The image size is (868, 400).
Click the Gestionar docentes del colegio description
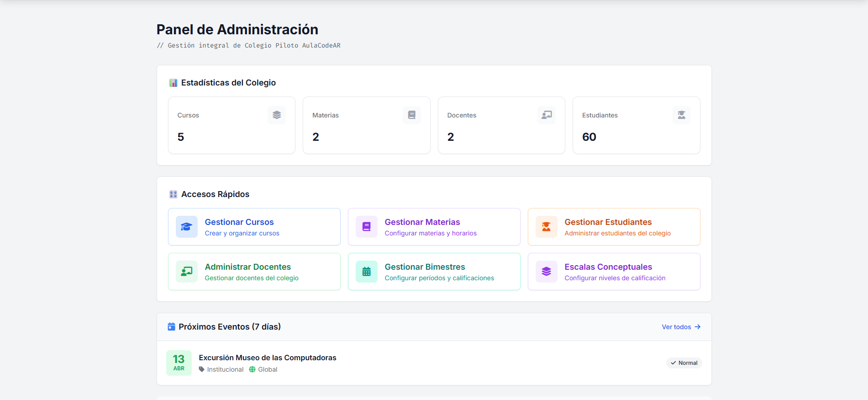252,278
